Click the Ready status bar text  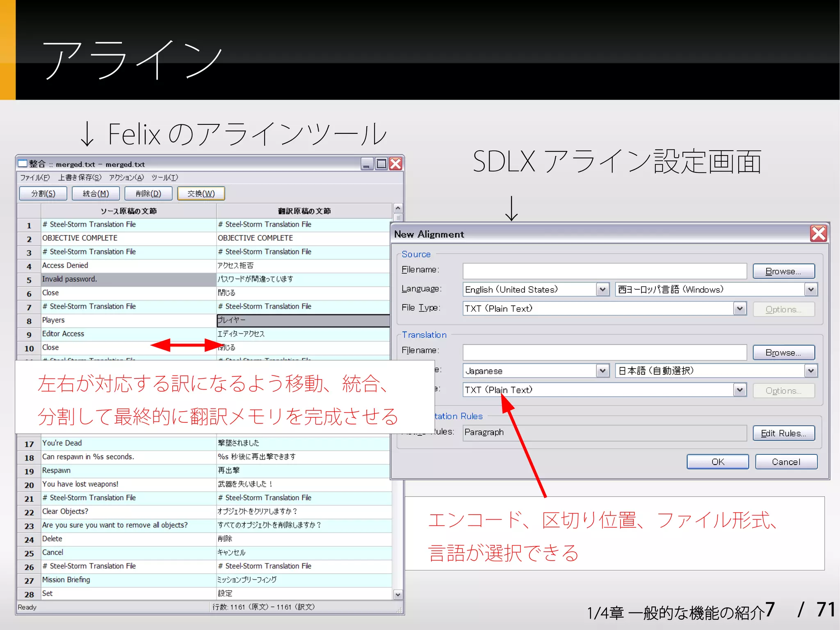[x=27, y=607]
